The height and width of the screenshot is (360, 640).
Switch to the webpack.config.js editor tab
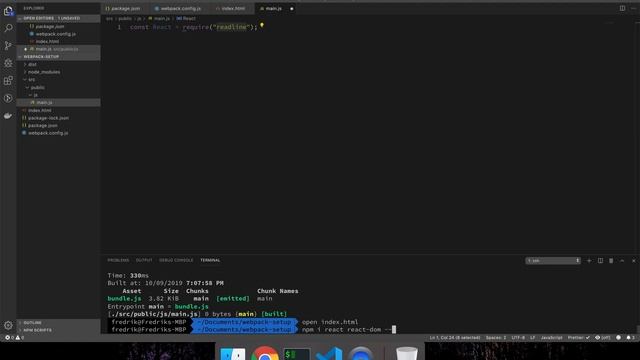pyautogui.click(x=180, y=9)
